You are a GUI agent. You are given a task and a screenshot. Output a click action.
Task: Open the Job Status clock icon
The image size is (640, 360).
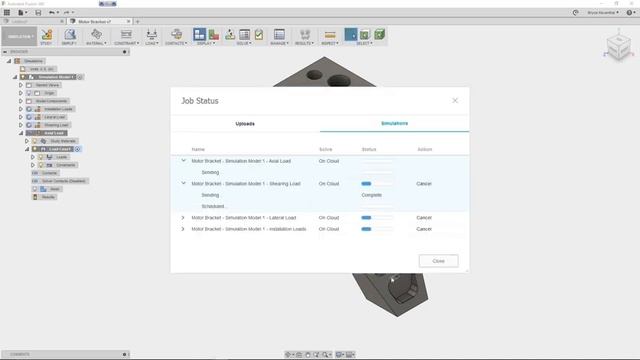coord(576,13)
